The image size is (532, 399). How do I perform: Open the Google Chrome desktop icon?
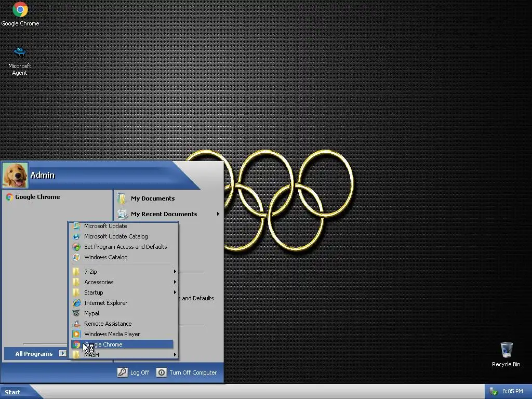coord(20,14)
